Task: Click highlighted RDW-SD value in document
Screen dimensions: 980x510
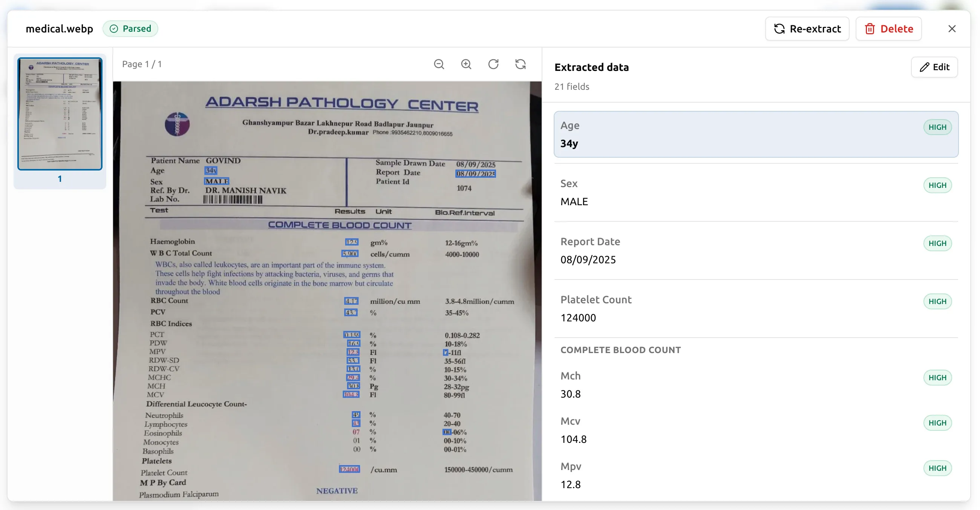Action: [x=353, y=360]
